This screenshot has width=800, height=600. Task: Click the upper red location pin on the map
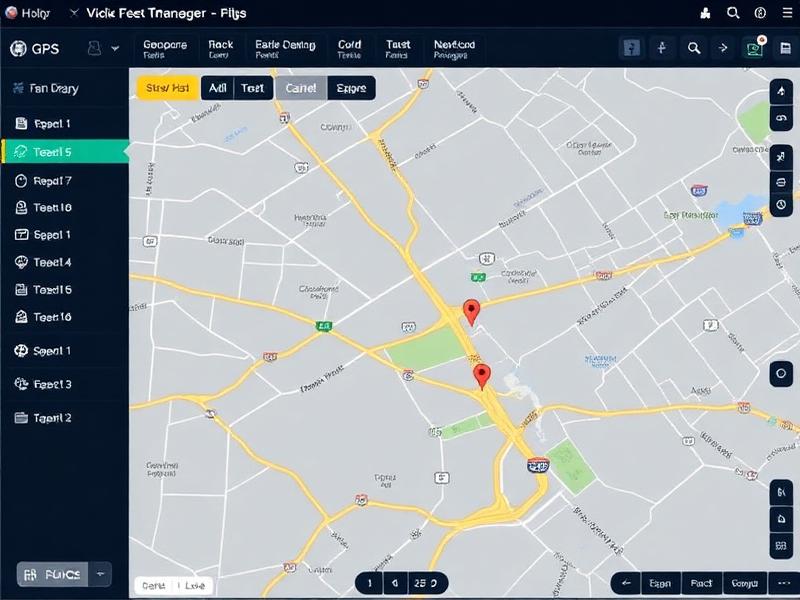(472, 311)
